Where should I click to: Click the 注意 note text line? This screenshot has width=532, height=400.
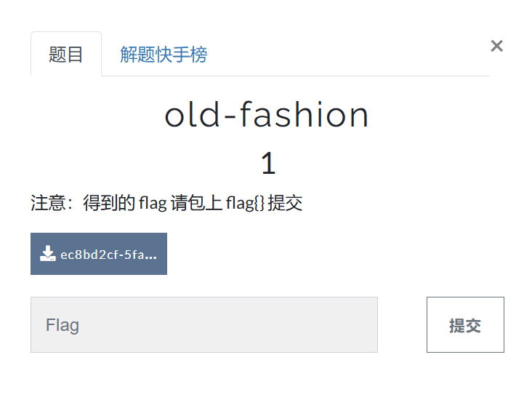pyautogui.click(x=166, y=203)
